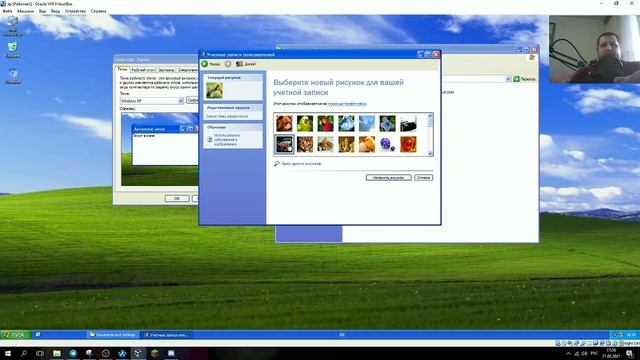Show hidden system tray icons chevron
This screenshot has width=640, height=360.
568,353
